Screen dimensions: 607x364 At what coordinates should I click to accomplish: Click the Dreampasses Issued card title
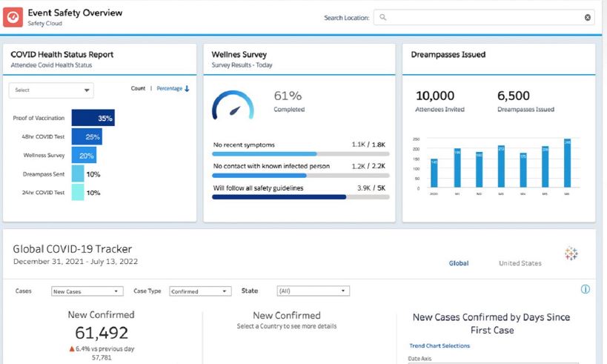(x=448, y=55)
